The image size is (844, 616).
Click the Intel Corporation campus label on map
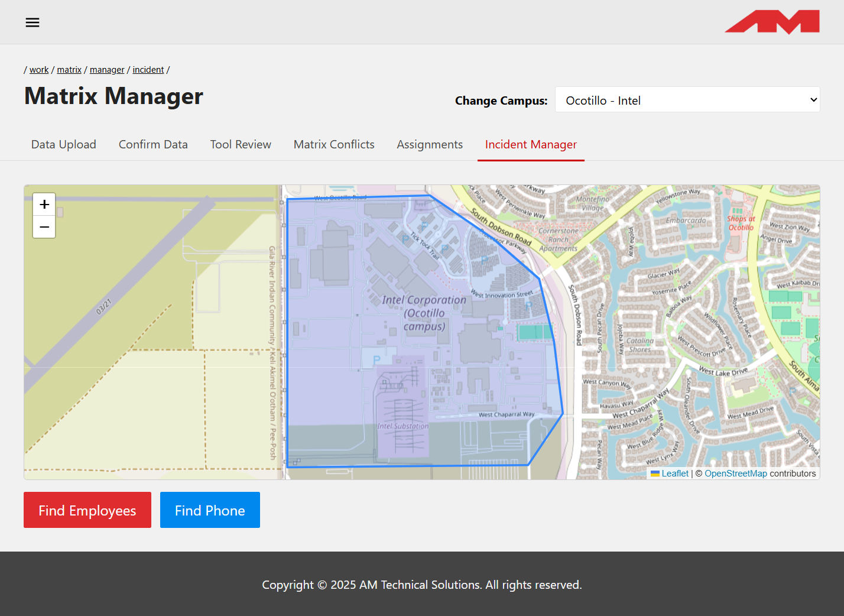pos(424,313)
